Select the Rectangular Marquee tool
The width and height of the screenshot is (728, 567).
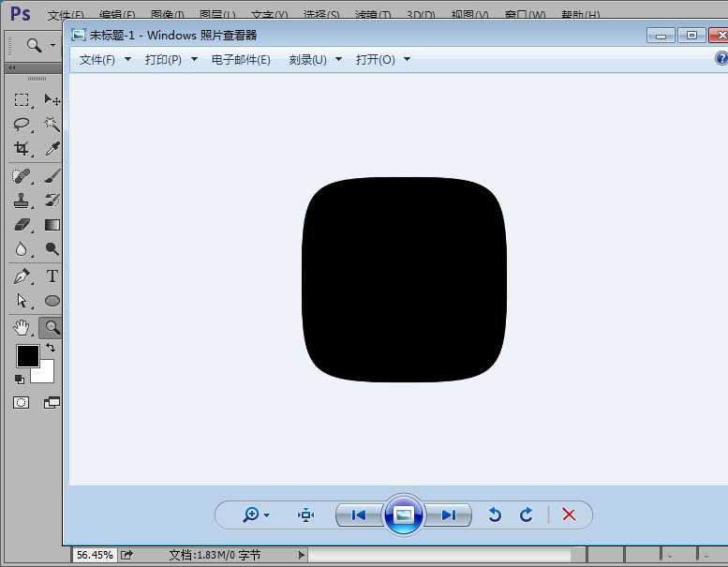click(x=22, y=100)
